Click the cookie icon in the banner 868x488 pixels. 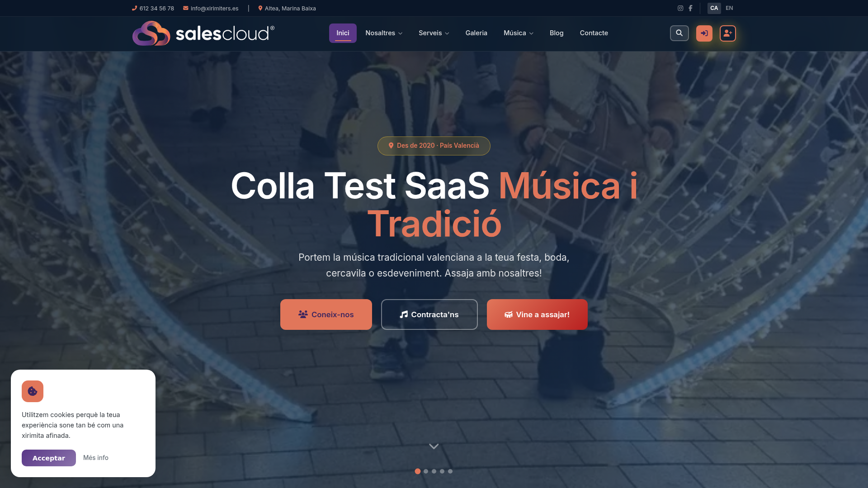(x=33, y=391)
